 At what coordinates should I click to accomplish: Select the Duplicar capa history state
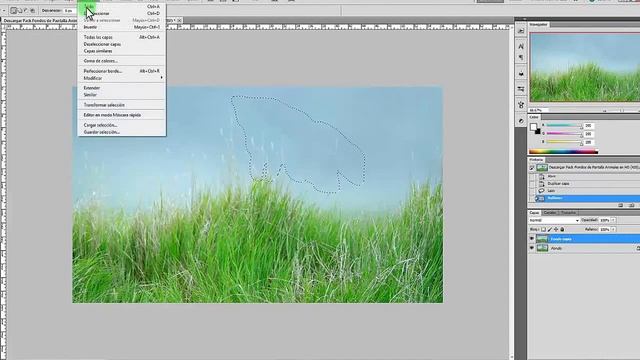coord(588,184)
